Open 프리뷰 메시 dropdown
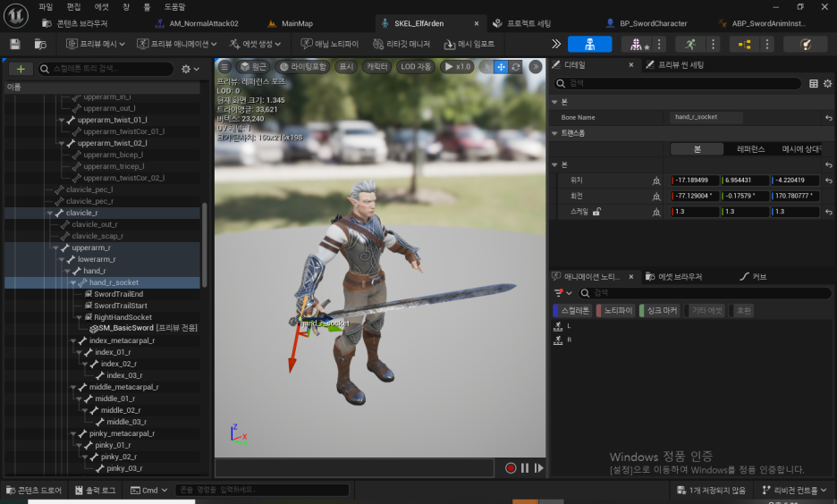The height and width of the screenshot is (504, 837). (x=96, y=45)
